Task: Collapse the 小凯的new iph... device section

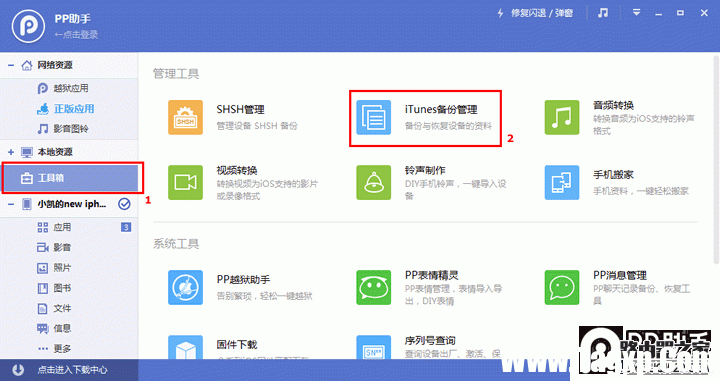Action: click(x=11, y=204)
